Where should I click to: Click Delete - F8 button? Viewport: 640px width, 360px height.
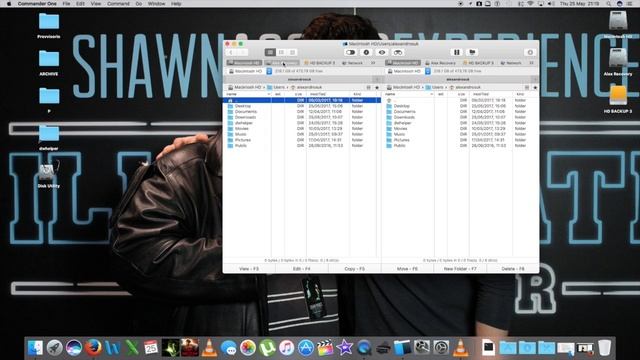coord(513,269)
